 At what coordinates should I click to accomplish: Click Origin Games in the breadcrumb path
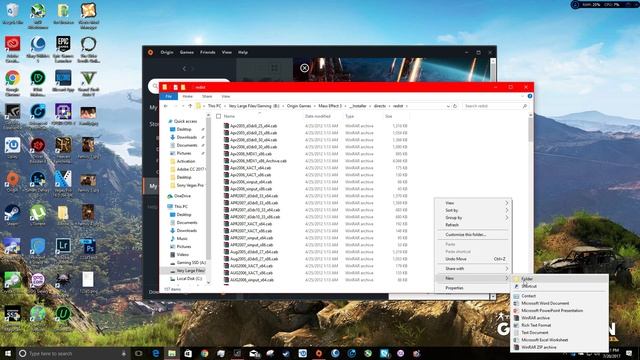tap(299, 106)
